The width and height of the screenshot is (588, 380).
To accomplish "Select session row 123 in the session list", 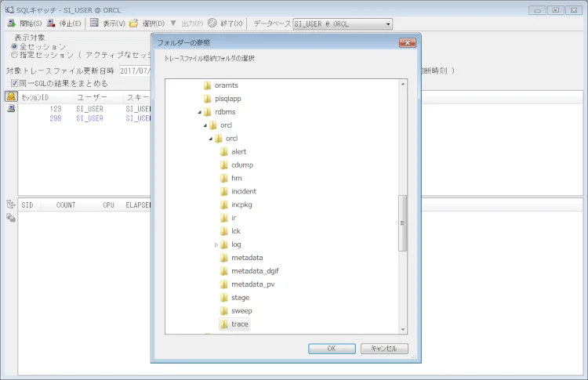I will [x=85, y=109].
